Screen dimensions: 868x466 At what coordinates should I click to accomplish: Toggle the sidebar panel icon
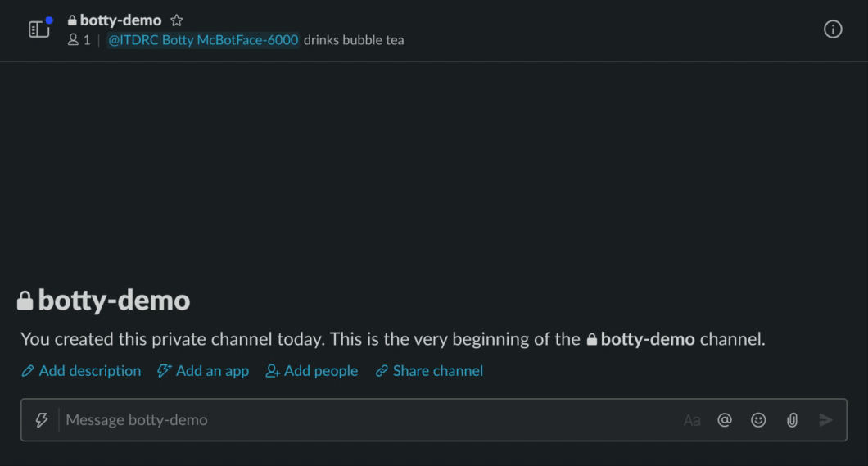[x=38, y=29]
